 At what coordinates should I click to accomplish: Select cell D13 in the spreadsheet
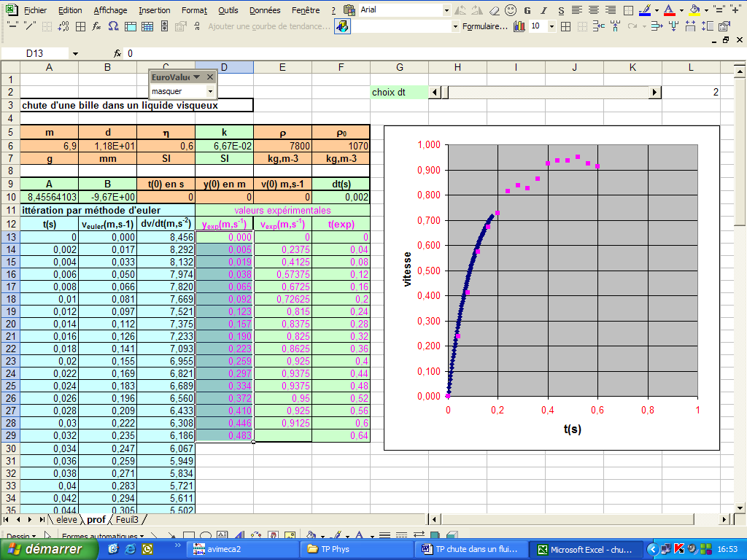coord(224,237)
